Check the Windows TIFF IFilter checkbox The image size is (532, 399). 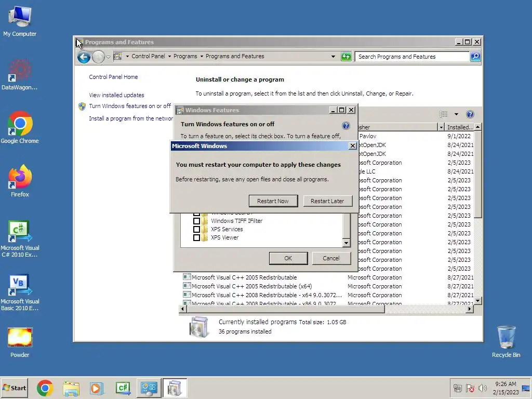click(196, 221)
